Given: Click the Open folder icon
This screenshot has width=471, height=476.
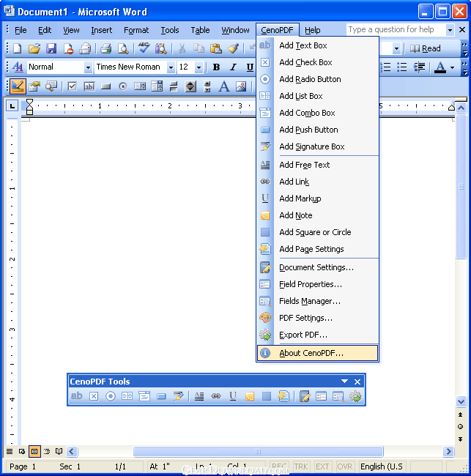Looking at the screenshot, I should point(34,48).
